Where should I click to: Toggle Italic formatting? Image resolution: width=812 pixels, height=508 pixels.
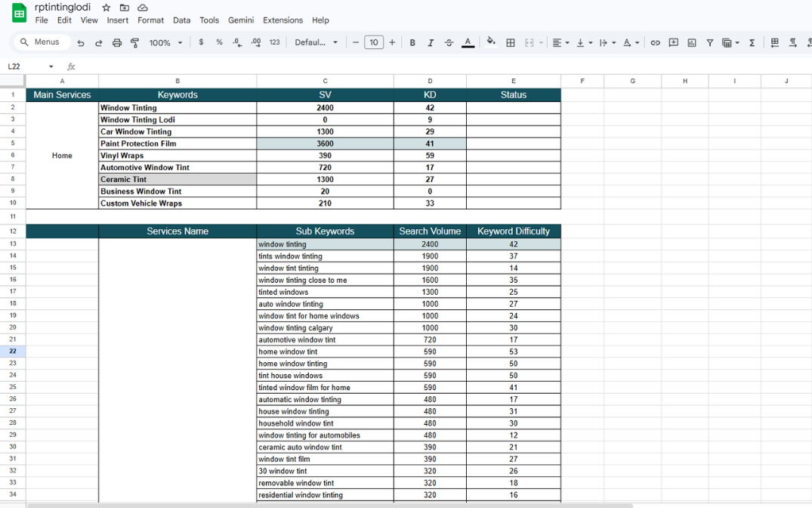pyautogui.click(x=431, y=43)
